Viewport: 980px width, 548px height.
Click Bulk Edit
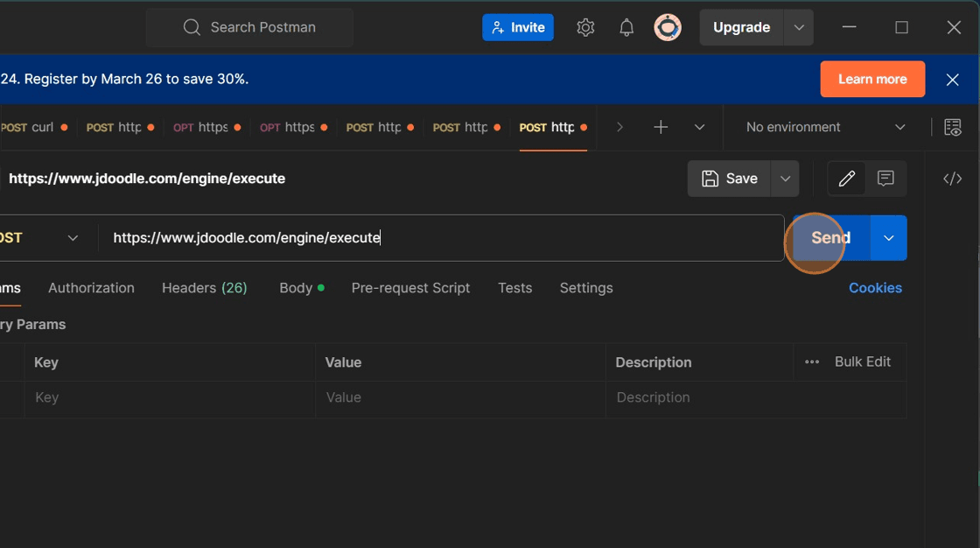[x=863, y=362]
